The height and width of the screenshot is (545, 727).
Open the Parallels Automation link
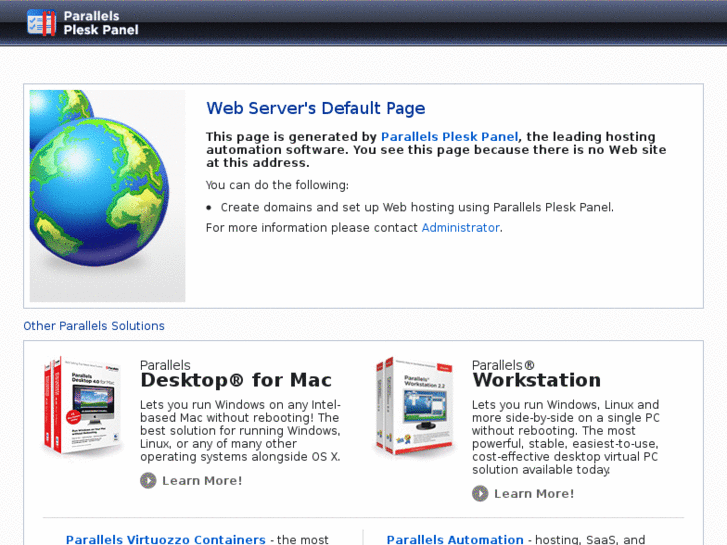(455, 539)
